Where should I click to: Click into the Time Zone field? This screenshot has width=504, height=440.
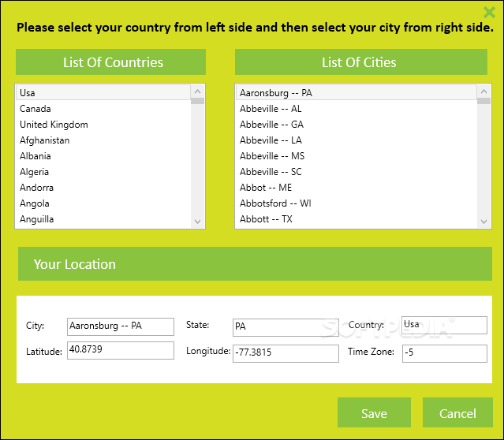tap(445, 353)
